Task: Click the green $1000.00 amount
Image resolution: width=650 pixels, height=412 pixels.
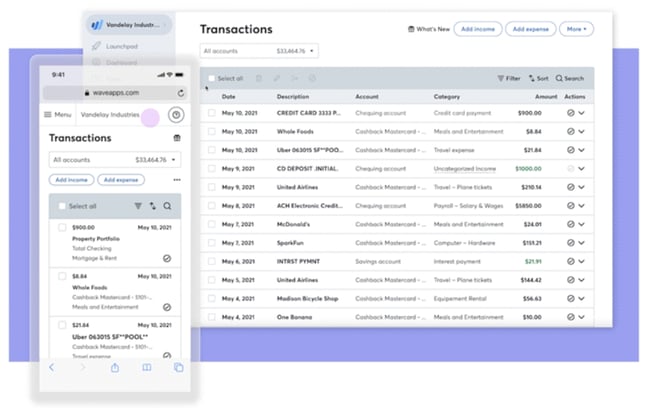Action: click(x=528, y=169)
